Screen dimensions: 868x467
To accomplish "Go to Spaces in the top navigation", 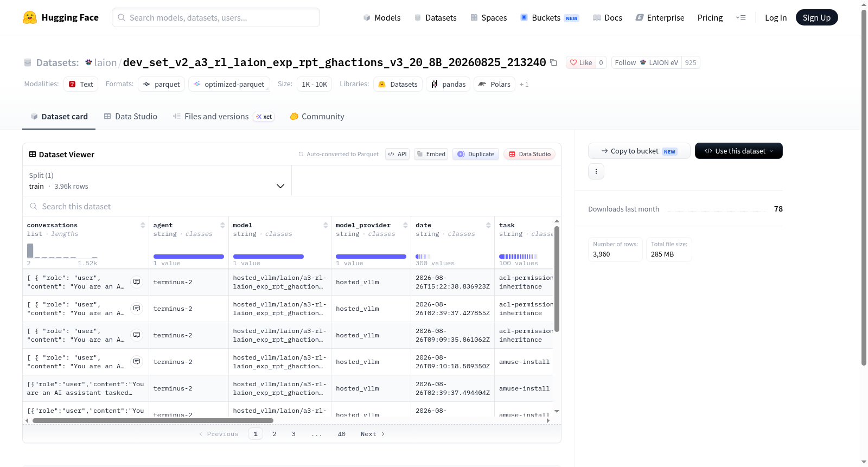I will tap(488, 18).
